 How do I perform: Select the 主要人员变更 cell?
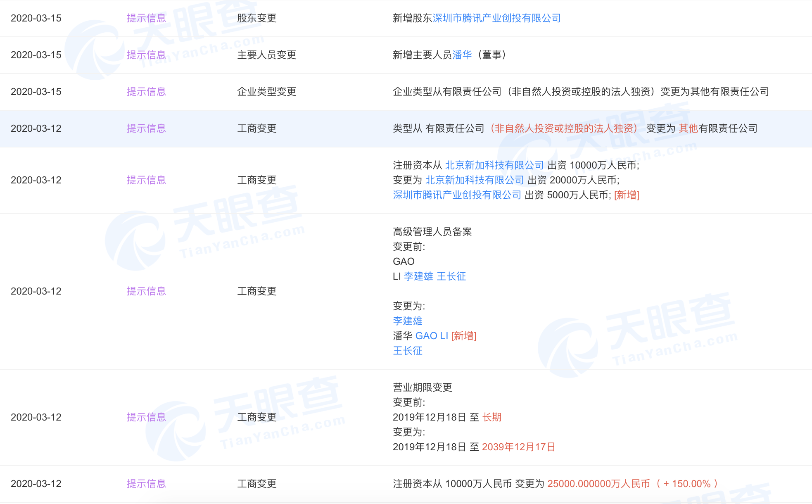click(267, 55)
